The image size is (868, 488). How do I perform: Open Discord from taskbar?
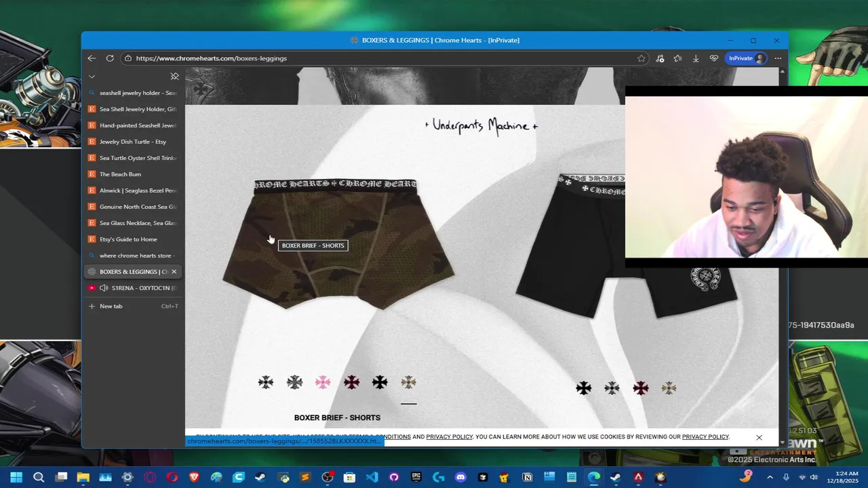[460, 477]
